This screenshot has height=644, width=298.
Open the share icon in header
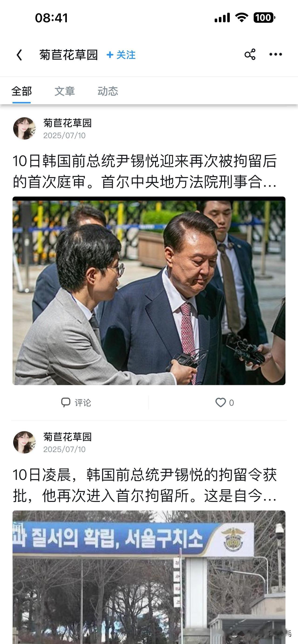[x=250, y=54]
